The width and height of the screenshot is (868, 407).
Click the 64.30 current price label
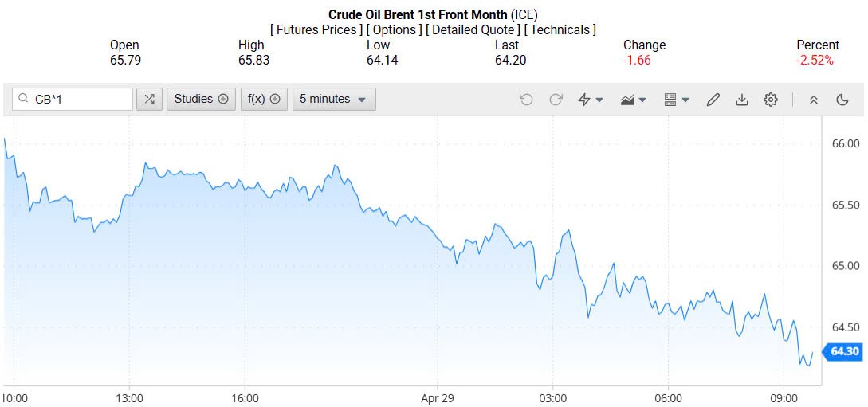pos(844,351)
